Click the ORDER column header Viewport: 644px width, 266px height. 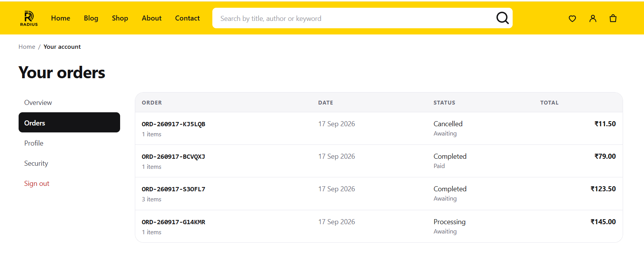click(152, 103)
